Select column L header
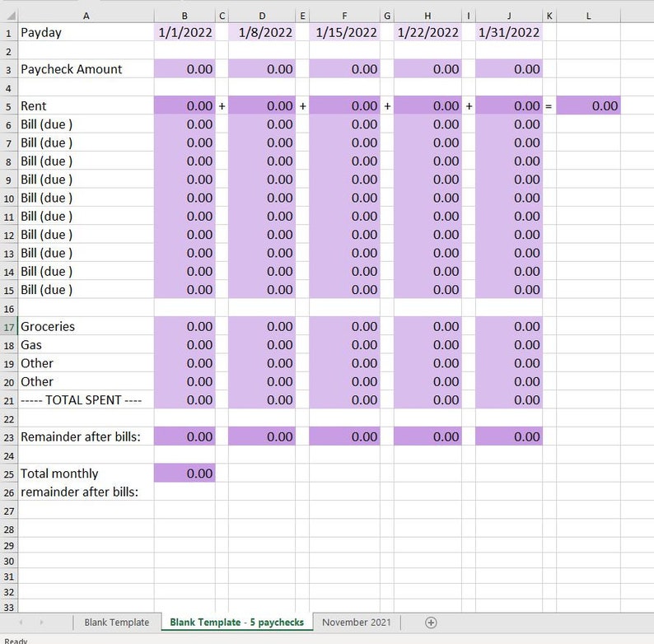The image size is (654, 644). (588, 16)
